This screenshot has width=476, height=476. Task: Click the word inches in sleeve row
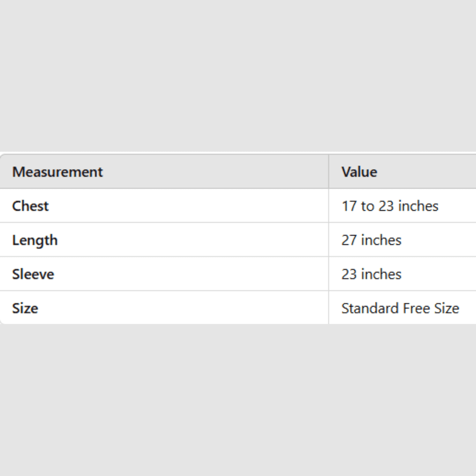point(381,274)
